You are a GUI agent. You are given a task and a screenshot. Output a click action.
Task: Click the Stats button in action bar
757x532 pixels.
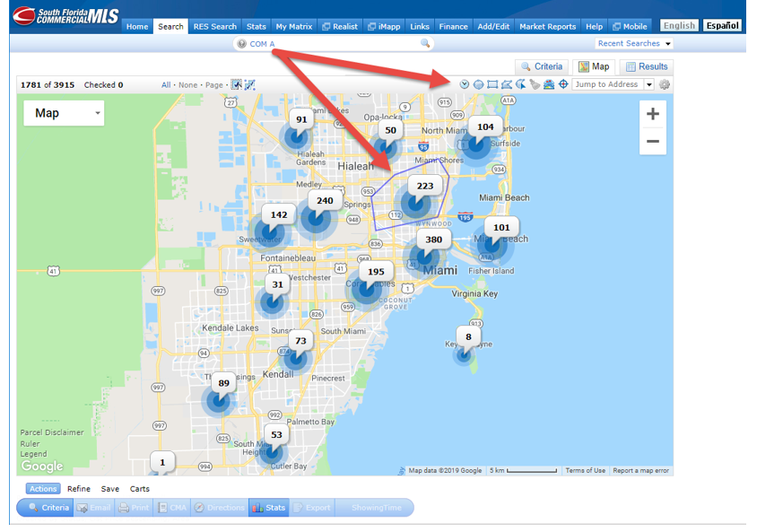tap(269, 508)
